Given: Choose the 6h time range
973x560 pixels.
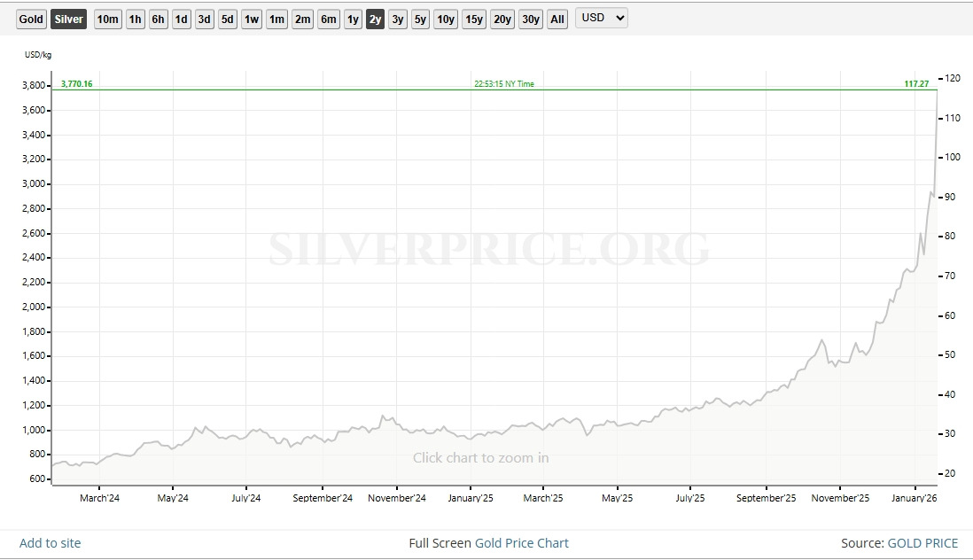Looking at the screenshot, I should [x=158, y=19].
